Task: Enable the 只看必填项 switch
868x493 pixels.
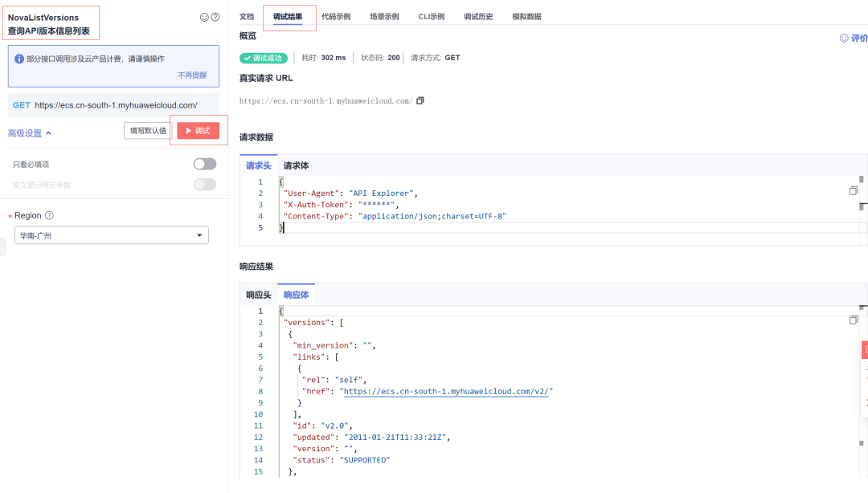Action: pyautogui.click(x=203, y=162)
